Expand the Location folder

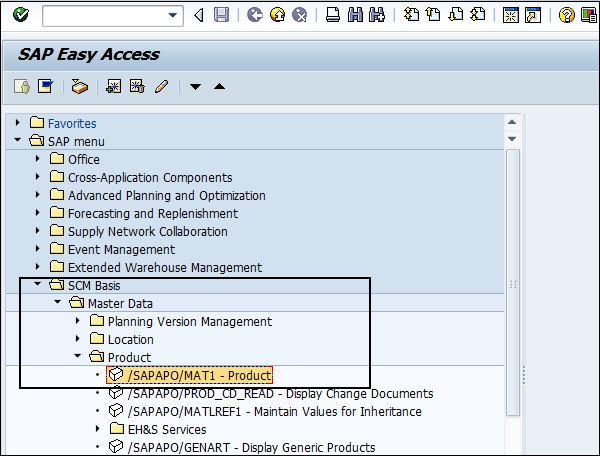pos(79,340)
